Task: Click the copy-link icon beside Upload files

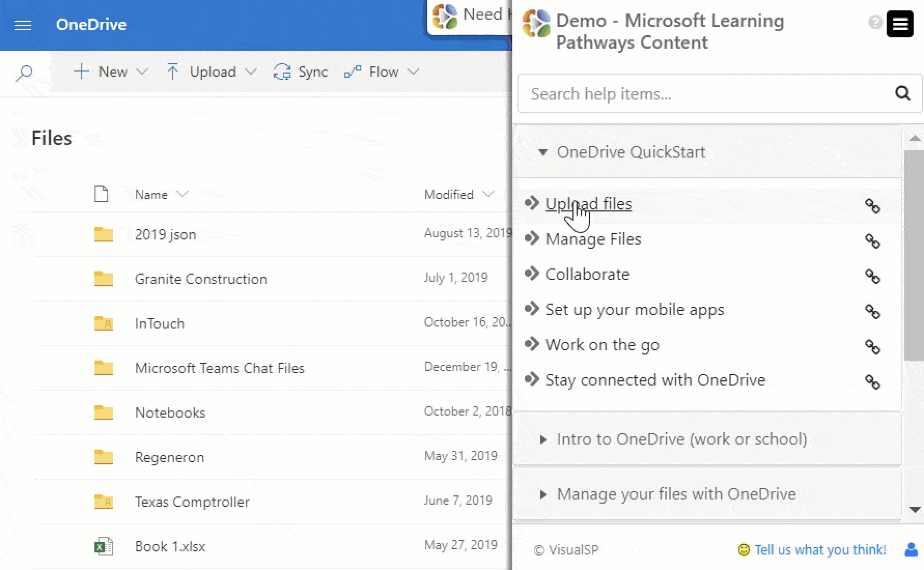Action: pos(873,207)
